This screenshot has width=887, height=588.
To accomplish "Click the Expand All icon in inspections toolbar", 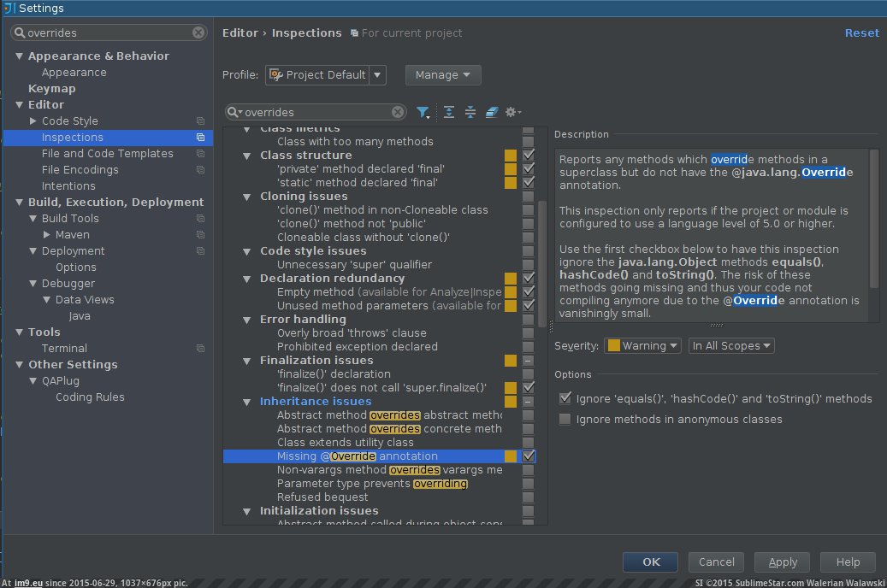I will coord(448,112).
